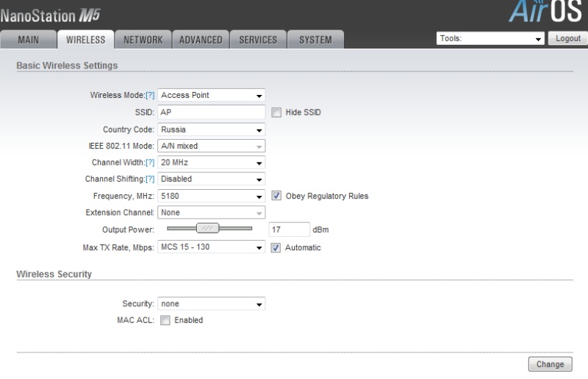Screen dimensions: 588x379
Task: Click the NanoStation M5 title
Action: pos(50,15)
